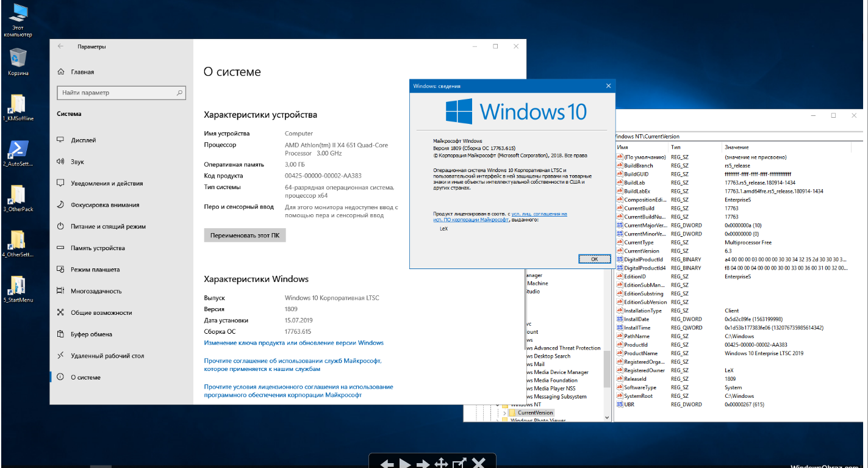The width and height of the screenshot is (868, 468).
Task: Click the home icon next to Главная
Action: [x=60, y=71]
